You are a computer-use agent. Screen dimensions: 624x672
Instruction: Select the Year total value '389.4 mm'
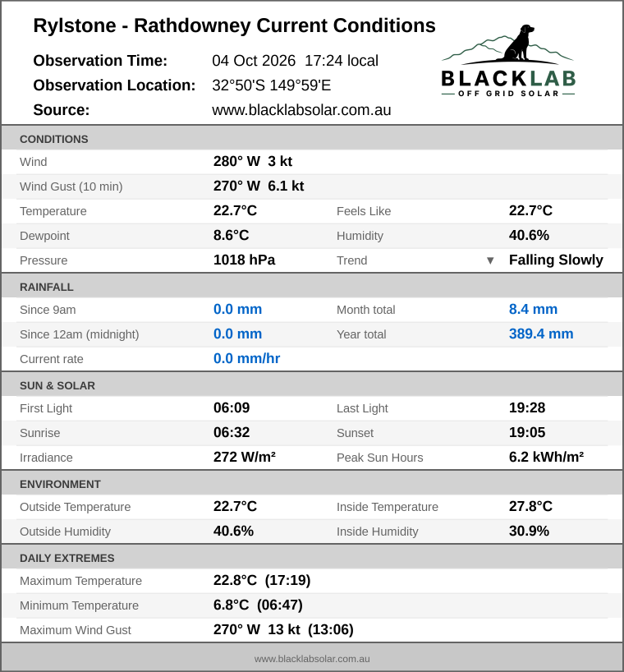click(x=541, y=334)
